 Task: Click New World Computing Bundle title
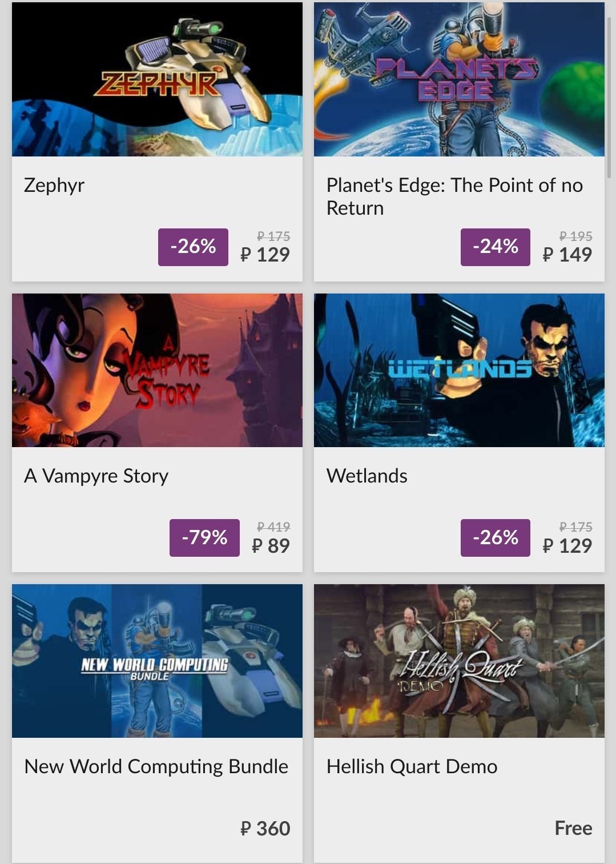(x=156, y=767)
